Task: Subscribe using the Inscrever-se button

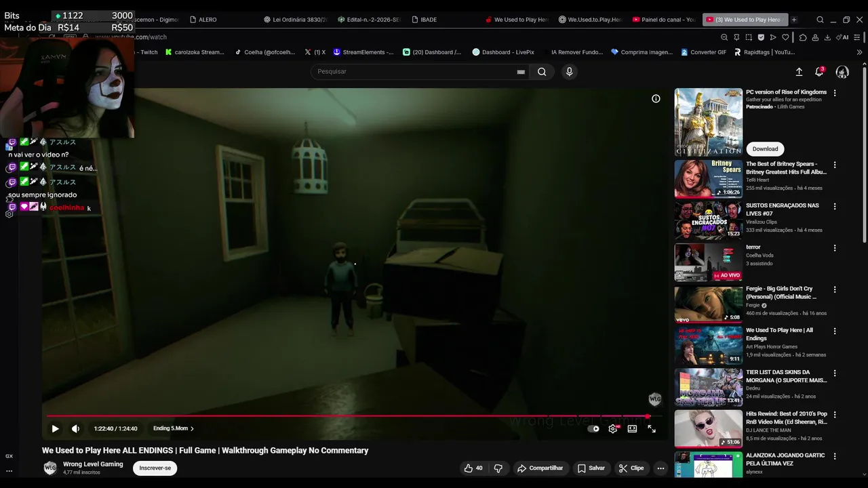Action: [x=155, y=468]
